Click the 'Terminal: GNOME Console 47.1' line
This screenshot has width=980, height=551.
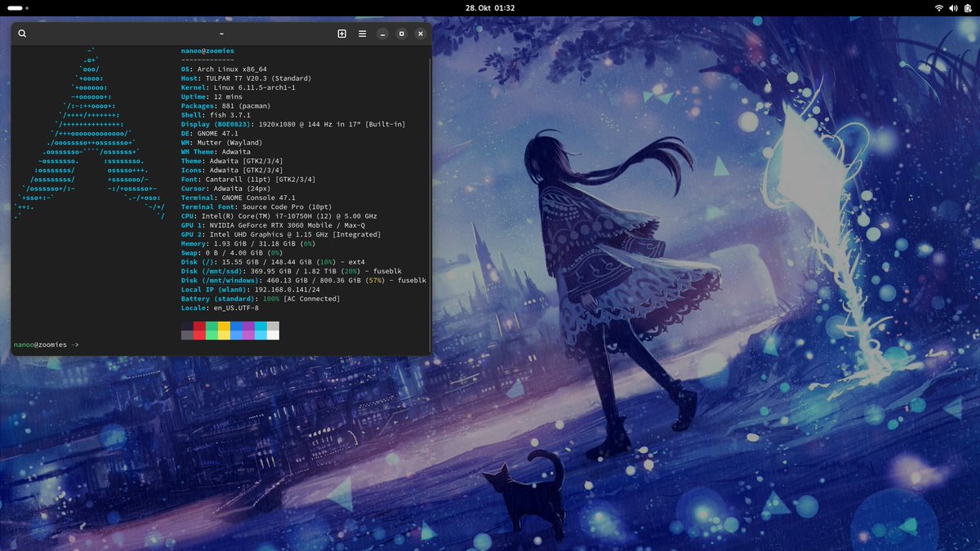click(x=238, y=198)
